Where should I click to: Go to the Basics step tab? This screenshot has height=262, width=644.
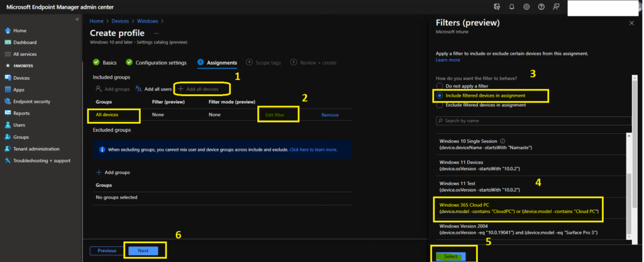(x=105, y=63)
